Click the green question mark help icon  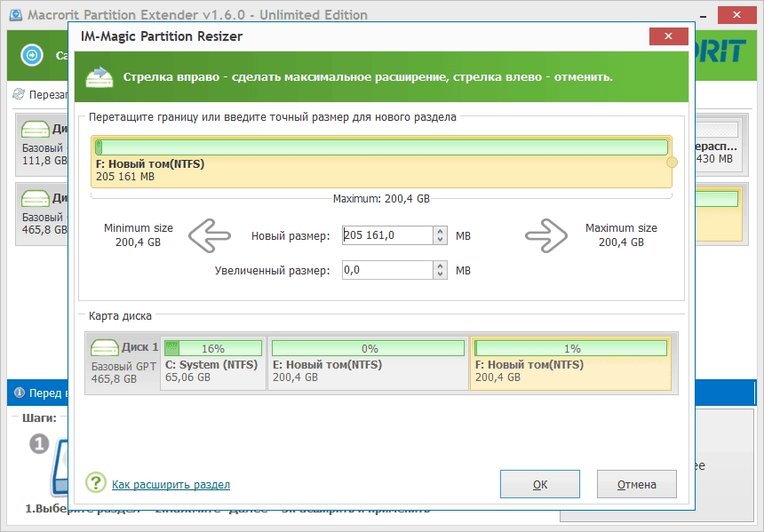(x=96, y=483)
